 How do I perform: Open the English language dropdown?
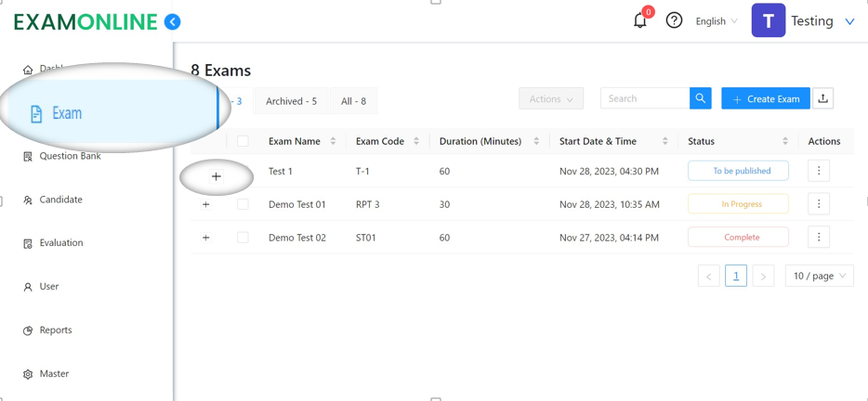[717, 21]
